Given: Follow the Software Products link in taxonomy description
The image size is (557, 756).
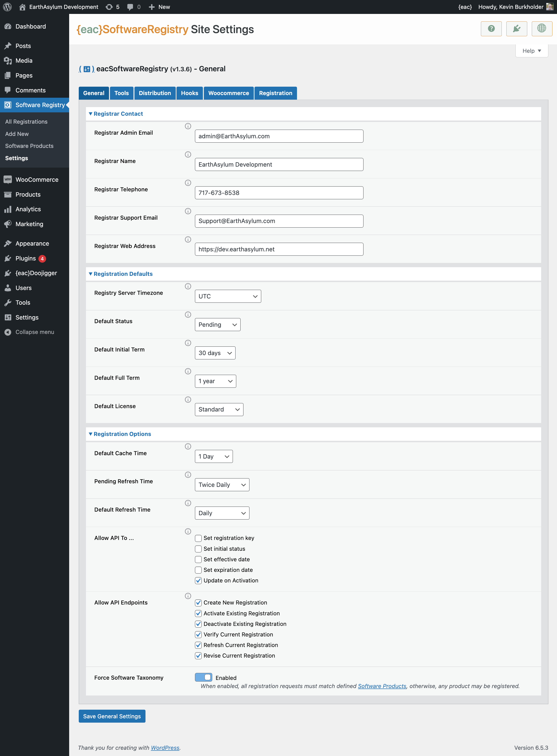Looking at the screenshot, I should click(x=382, y=686).
